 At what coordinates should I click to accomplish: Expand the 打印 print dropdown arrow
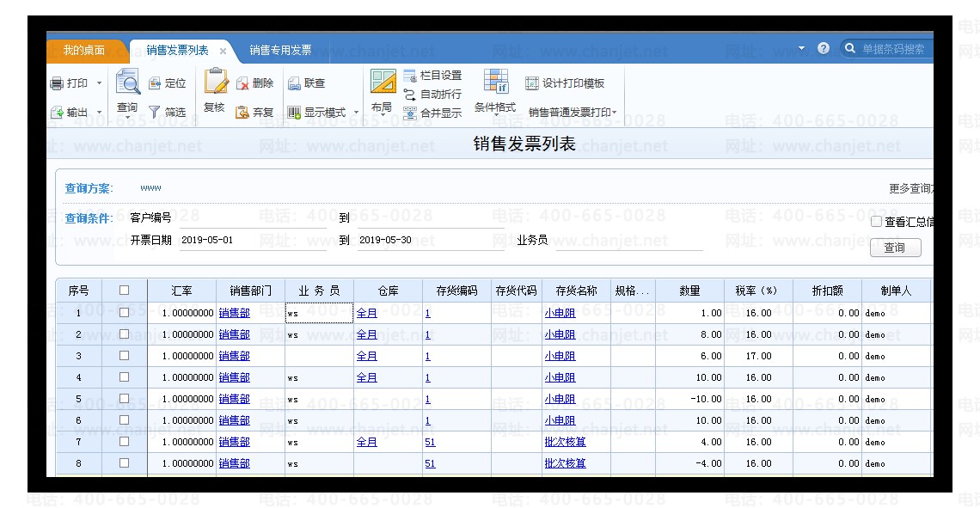click(x=99, y=83)
